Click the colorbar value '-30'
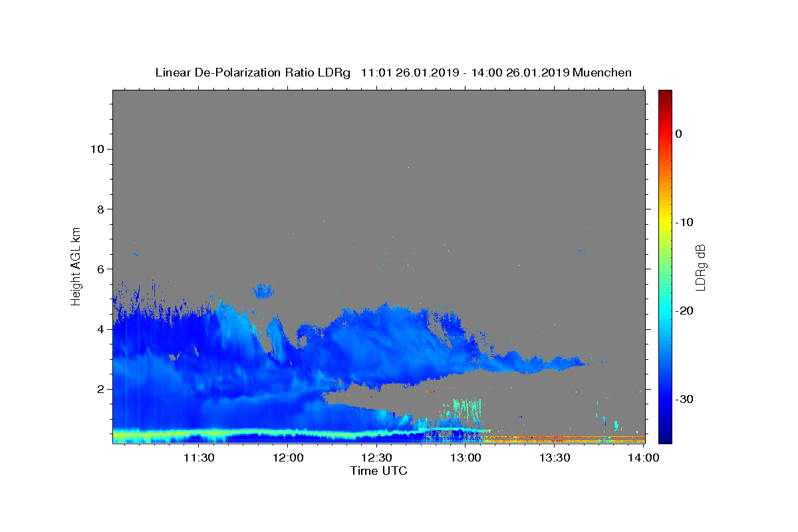 (x=684, y=399)
